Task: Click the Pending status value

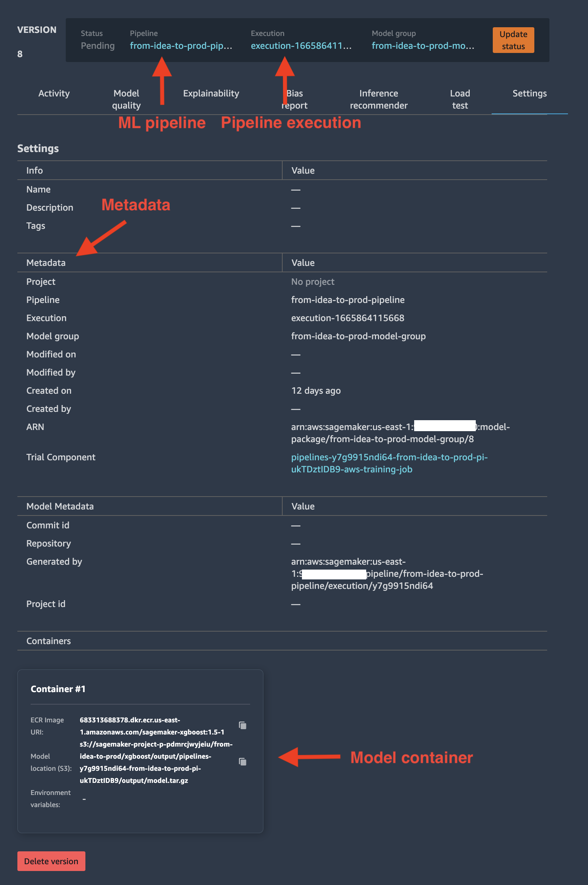Action: (97, 46)
